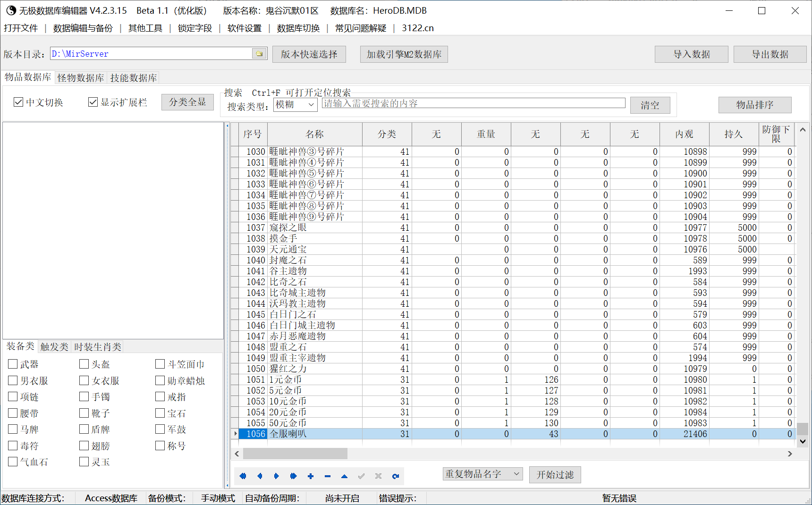Insert a new record with plus icon
This screenshot has width=812, height=505.
pyautogui.click(x=311, y=476)
